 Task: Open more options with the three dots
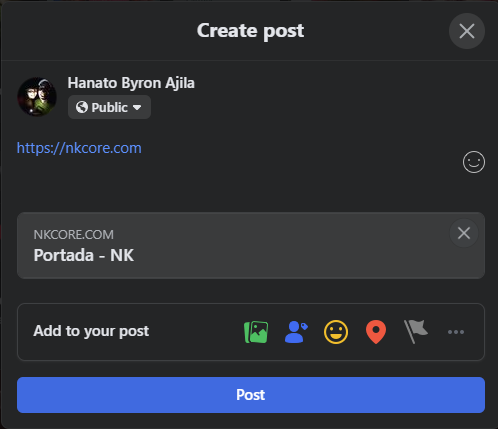tap(456, 332)
